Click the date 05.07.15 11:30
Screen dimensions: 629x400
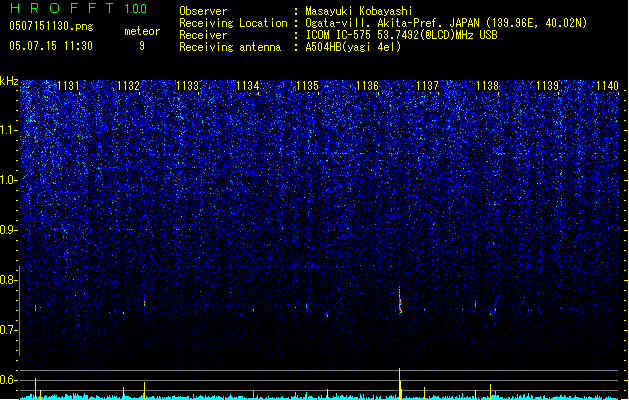point(51,46)
